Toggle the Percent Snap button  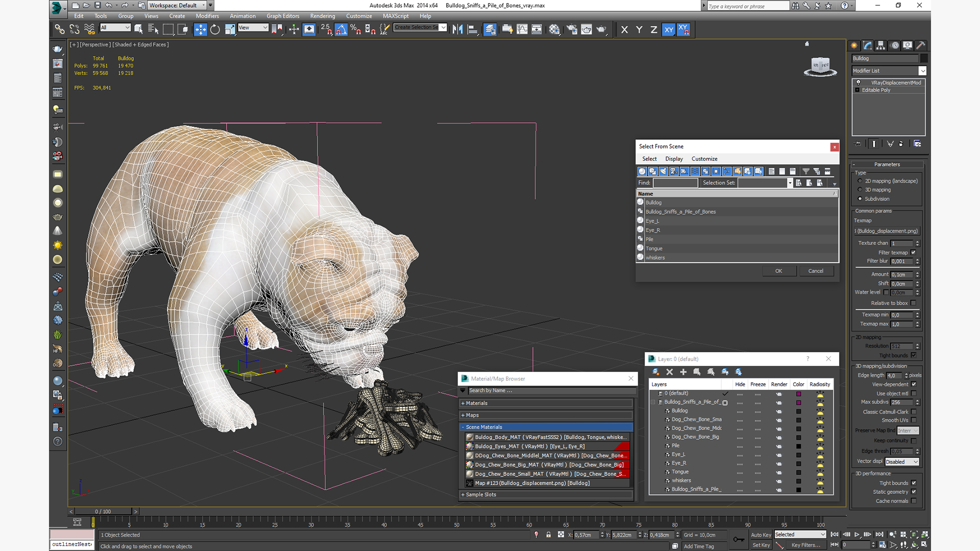coord(356,29)
